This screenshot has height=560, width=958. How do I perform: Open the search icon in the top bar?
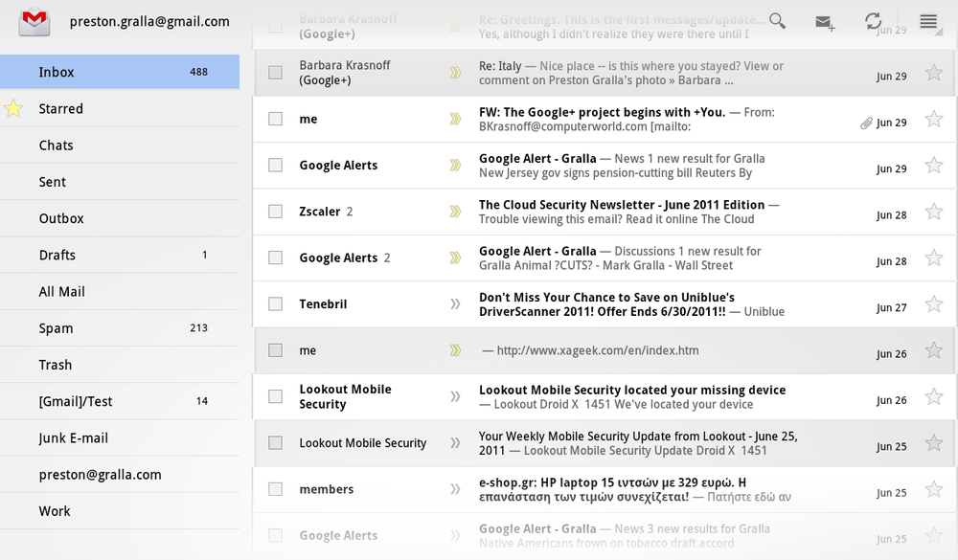pos(777,20)
